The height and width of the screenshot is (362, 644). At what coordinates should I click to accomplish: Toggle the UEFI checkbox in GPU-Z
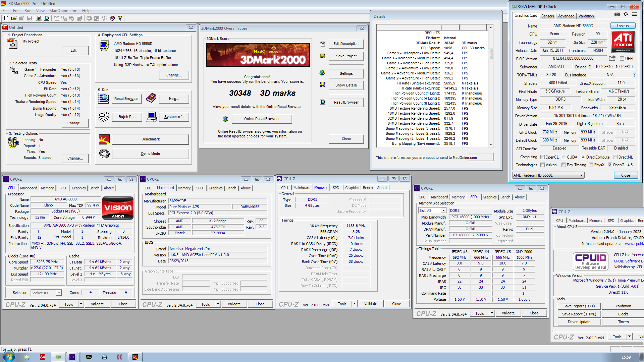click(622, 58)
